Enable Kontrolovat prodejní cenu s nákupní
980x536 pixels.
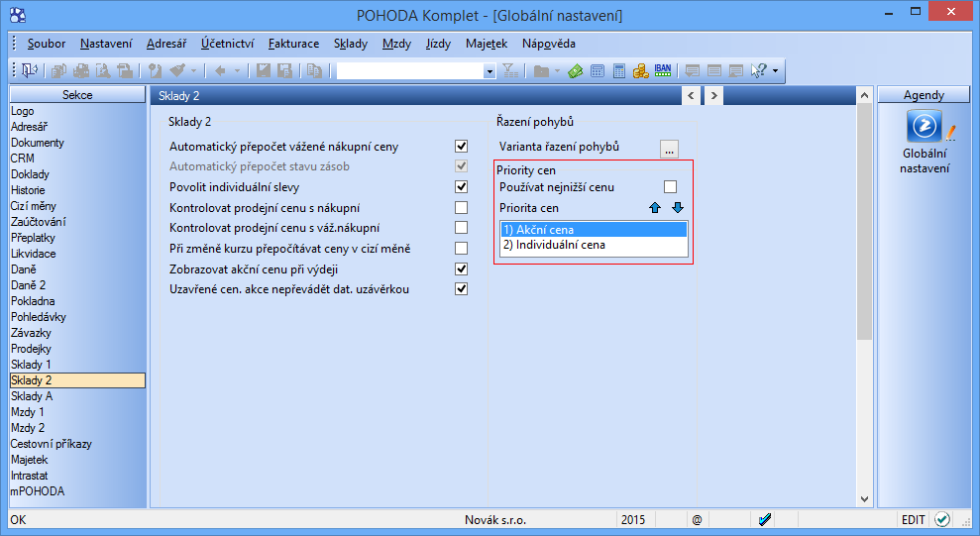[x=461, y=207]
